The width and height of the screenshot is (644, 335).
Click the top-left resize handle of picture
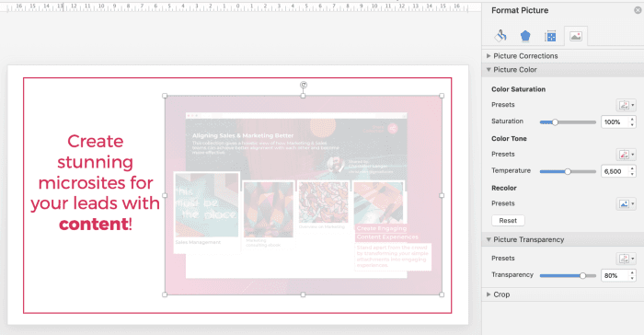pyautogui.click(x=165, y=96)
